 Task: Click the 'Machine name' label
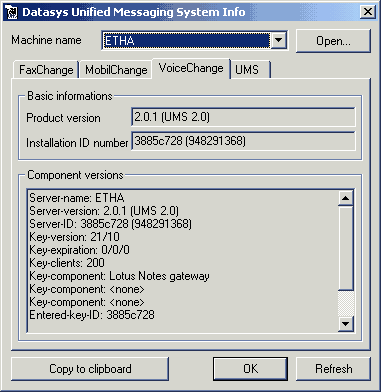[46, 40]
